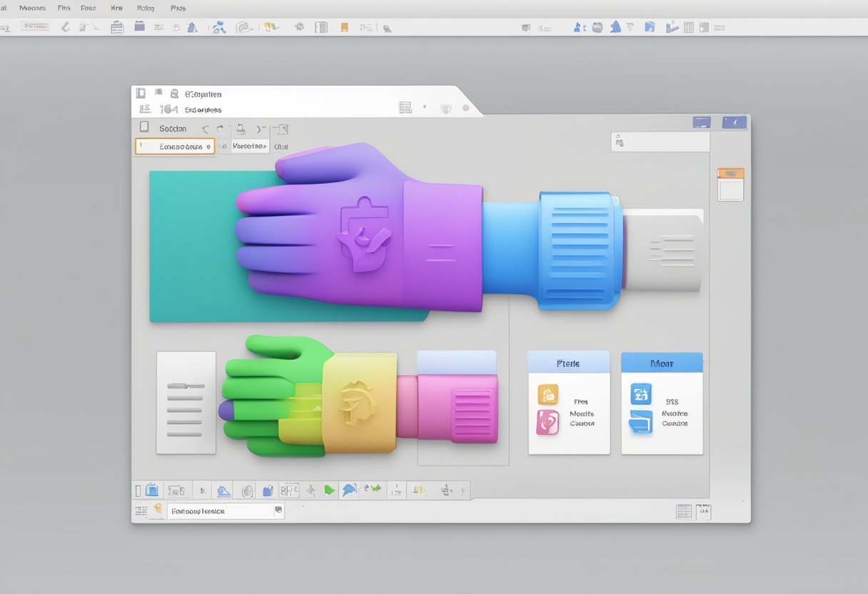Click the orange square icon in top toolbar
Screen dimensions: 868x594
click(x=345, y=27)
